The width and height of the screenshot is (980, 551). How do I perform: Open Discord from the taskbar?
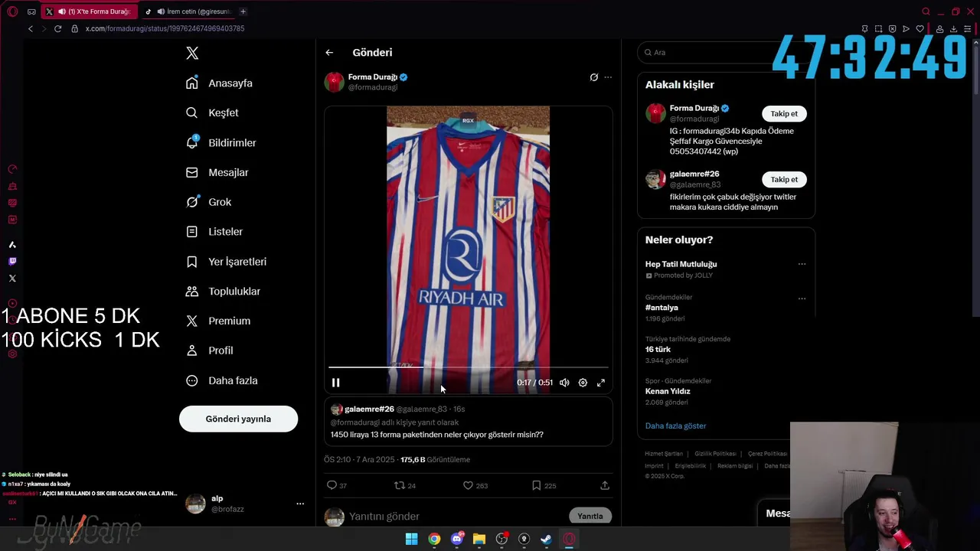457,539
